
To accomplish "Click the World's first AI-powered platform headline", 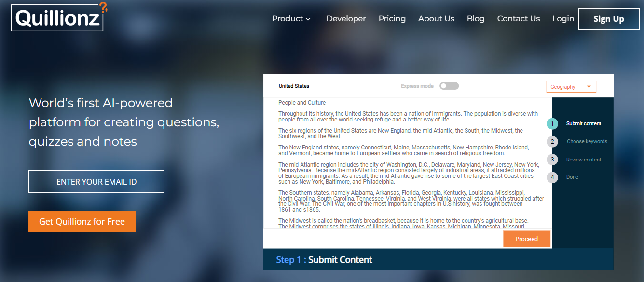I will point(124,122).
